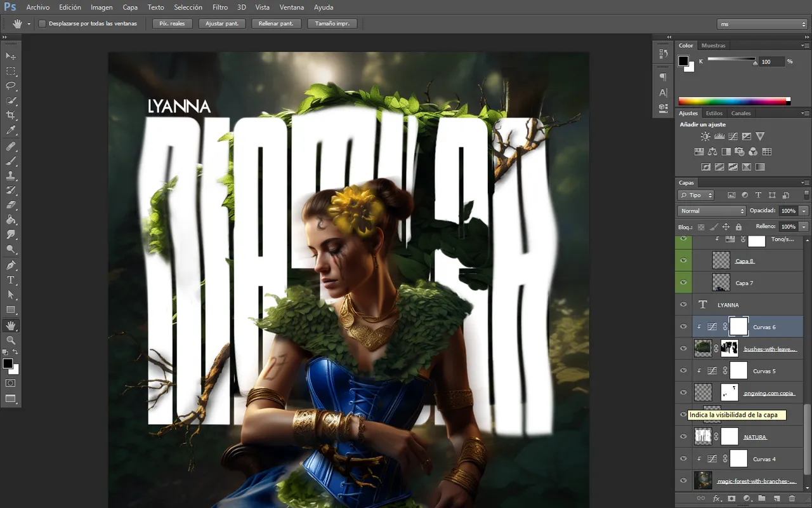Open the Opacidad slider dropdown arrow
Viewport: 812px width, 508px height.
pyautogui.click(x=804, y=211)
